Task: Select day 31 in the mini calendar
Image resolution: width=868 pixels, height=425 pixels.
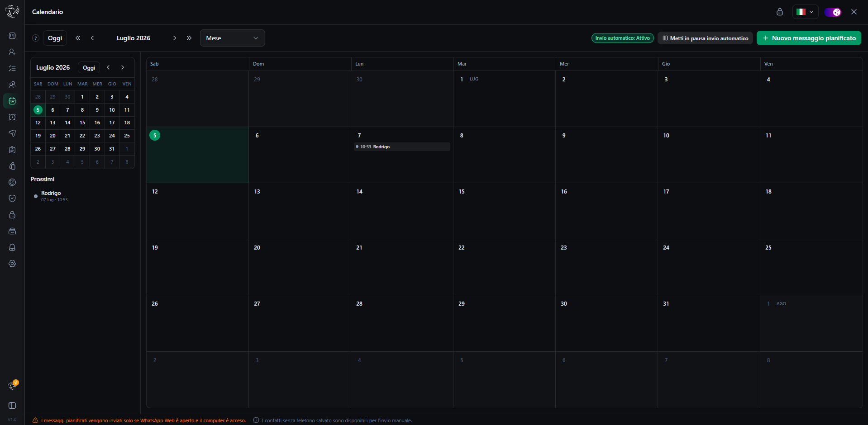Action: click(112, 149)
